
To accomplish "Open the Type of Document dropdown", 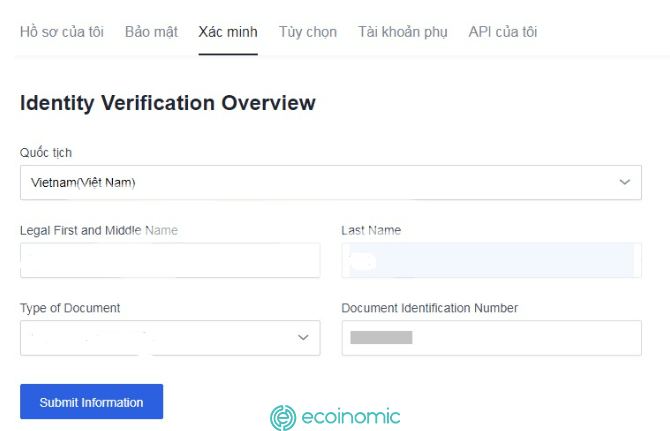I will coord(170,338).
